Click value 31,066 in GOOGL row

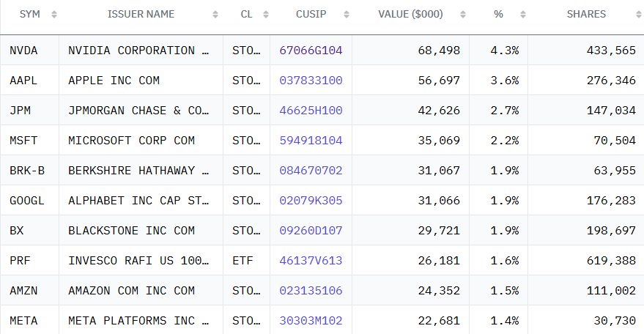pyautogui.click(x=439, y=200)
